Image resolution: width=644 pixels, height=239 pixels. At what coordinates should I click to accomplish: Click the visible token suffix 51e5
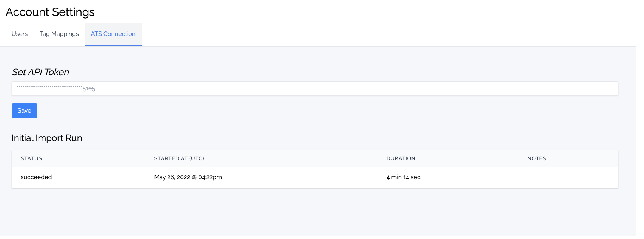point(89,89)
